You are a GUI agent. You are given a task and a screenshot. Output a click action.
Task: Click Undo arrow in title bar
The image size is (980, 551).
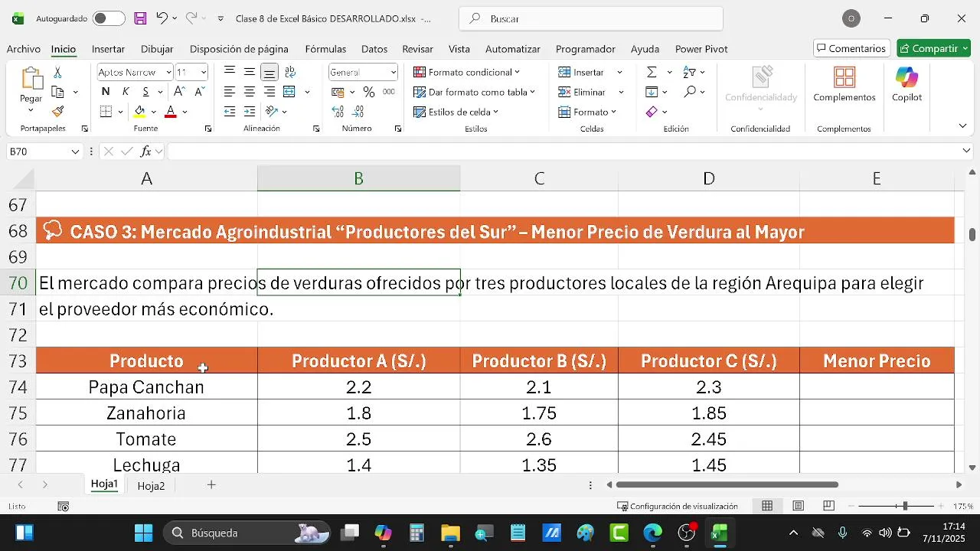(x=162, y=18)
